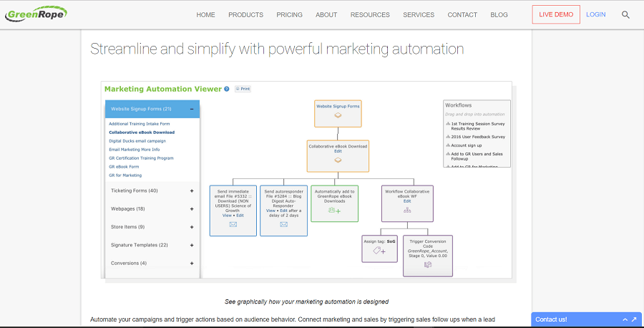Click the chart icon beside Account sign up

[x=448, y=145]
